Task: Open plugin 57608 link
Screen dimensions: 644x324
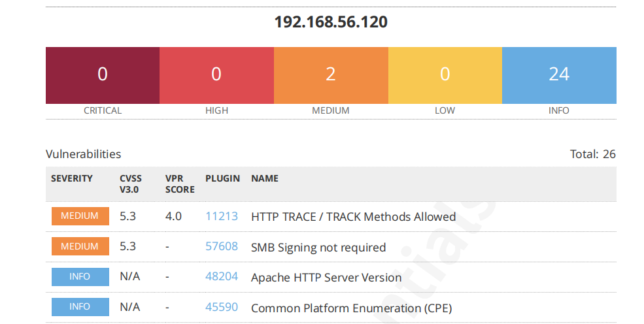Action: 222,247
